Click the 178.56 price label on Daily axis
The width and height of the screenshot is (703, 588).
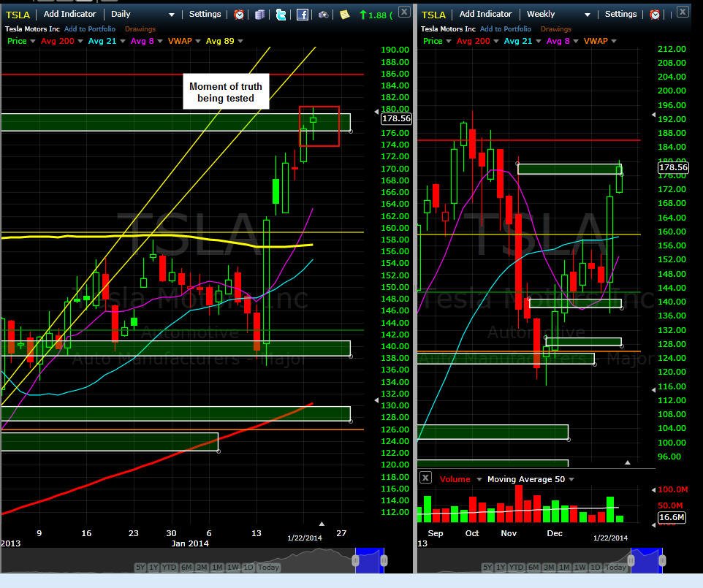pos(396,118)
